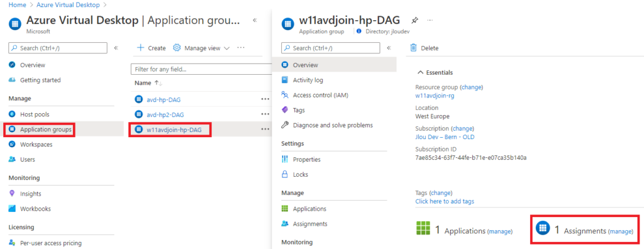Click the Properties bars icon

coord(285,160)
